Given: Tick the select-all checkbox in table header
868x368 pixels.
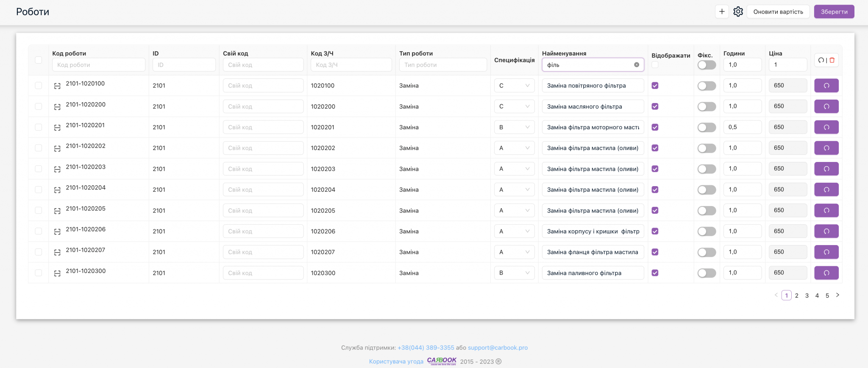Looking at the screenshot, I should 39,60.
